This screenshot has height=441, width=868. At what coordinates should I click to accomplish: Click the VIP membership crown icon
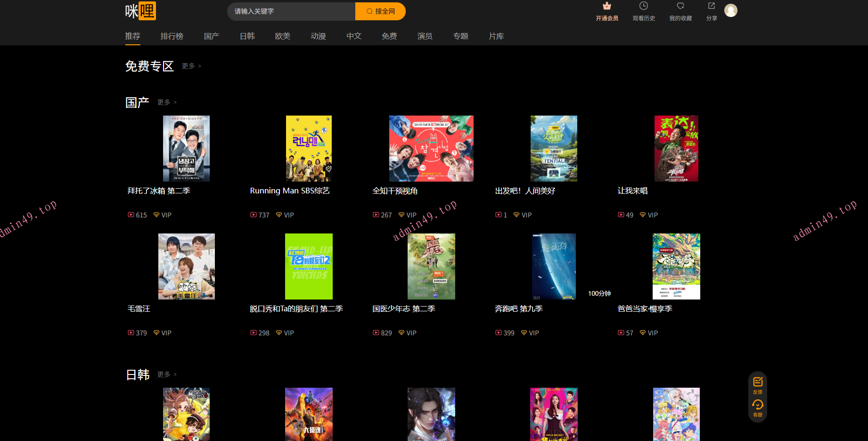click(606, 6)
